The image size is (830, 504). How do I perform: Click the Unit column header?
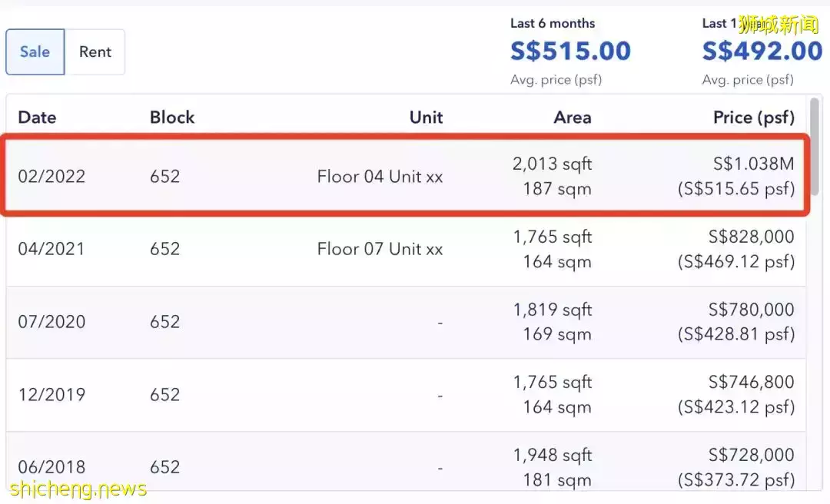426,118
